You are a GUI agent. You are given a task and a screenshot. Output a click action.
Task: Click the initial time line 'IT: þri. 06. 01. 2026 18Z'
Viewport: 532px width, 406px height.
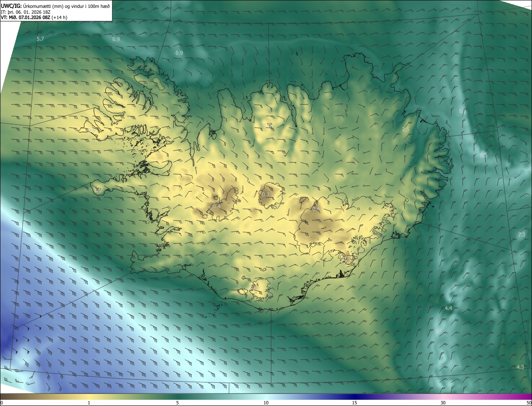coord(26,12)
